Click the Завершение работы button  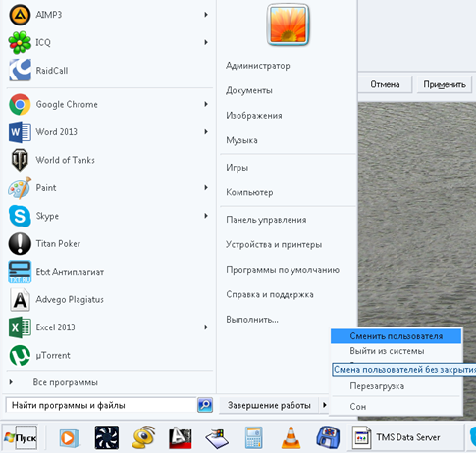click(269, 405)
